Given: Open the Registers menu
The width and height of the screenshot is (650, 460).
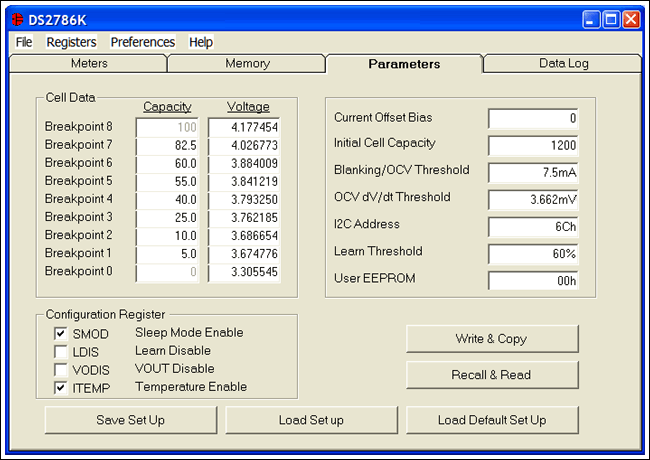Looking at the screenshot, I should (x=71, y=42).
